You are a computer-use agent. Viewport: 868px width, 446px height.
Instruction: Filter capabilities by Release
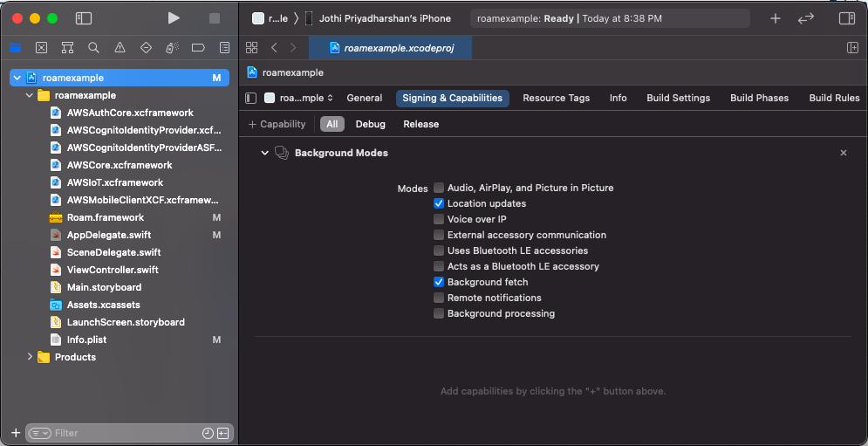click(420, 124)
